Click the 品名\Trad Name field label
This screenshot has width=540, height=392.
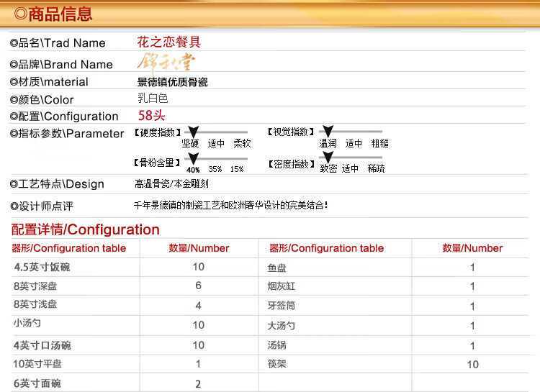tap(58, 43)
